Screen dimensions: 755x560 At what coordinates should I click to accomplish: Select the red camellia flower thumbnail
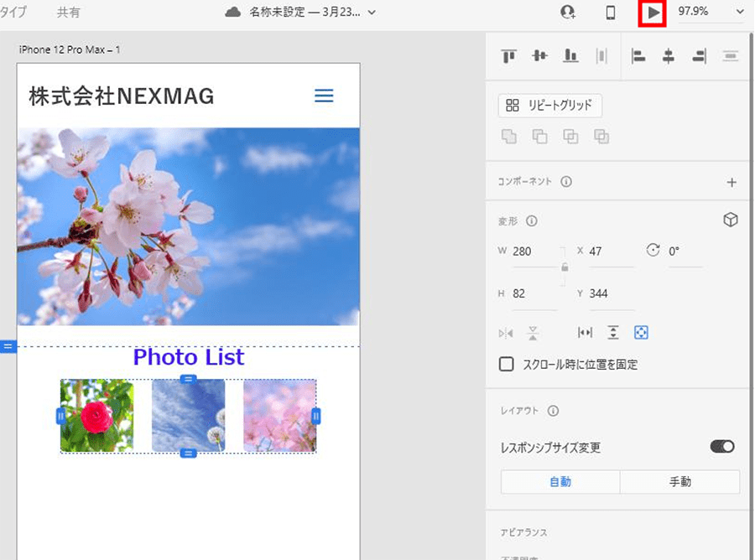click(x=96, y=416)
